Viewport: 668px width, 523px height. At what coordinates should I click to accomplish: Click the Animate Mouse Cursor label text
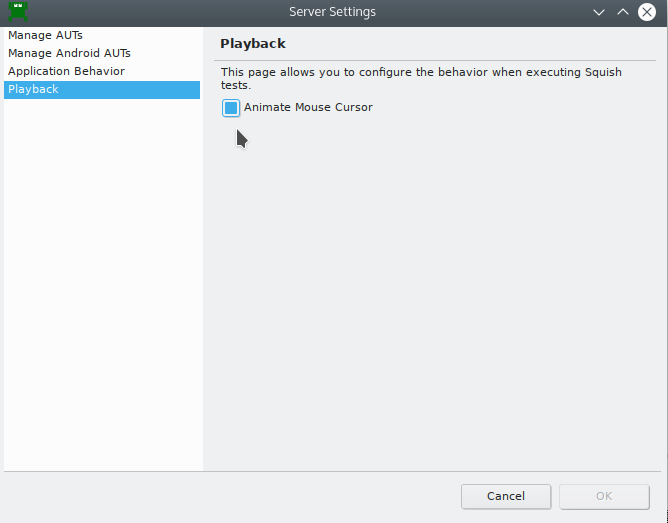click(x=308, y=107)
